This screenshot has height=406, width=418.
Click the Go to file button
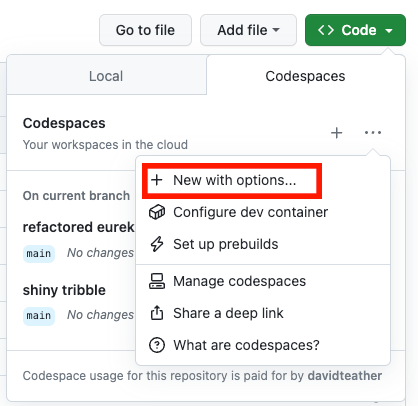145,30
